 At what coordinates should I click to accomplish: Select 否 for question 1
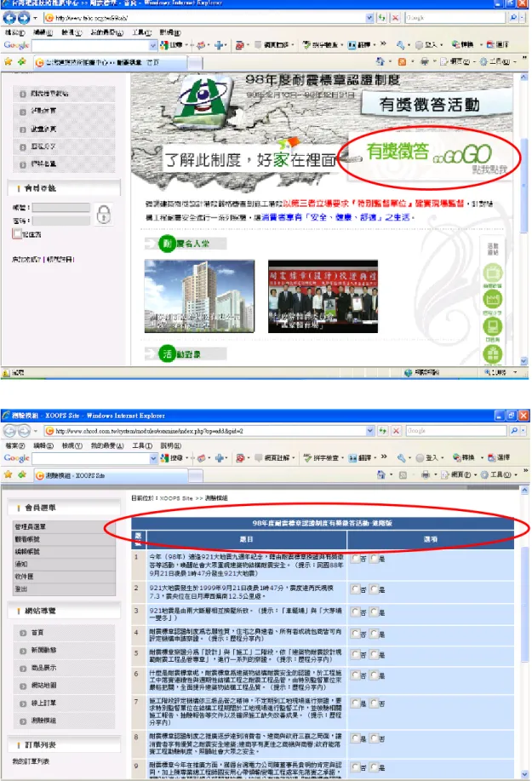pyautogui.click(x=355, y=559)
